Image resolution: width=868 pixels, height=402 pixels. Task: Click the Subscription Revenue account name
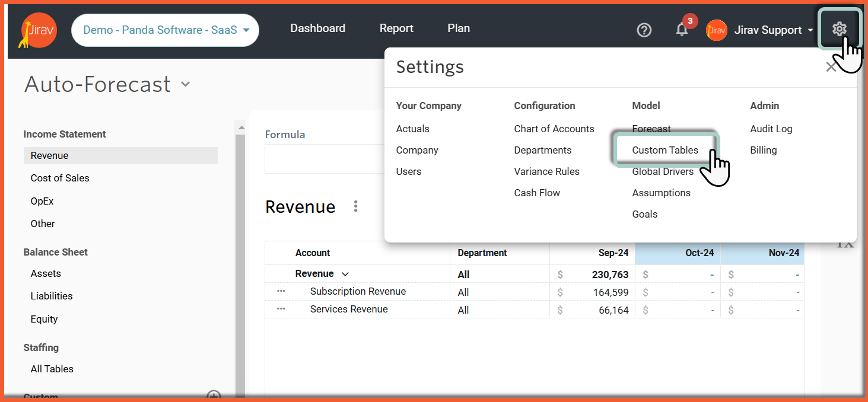pos(358,291)
